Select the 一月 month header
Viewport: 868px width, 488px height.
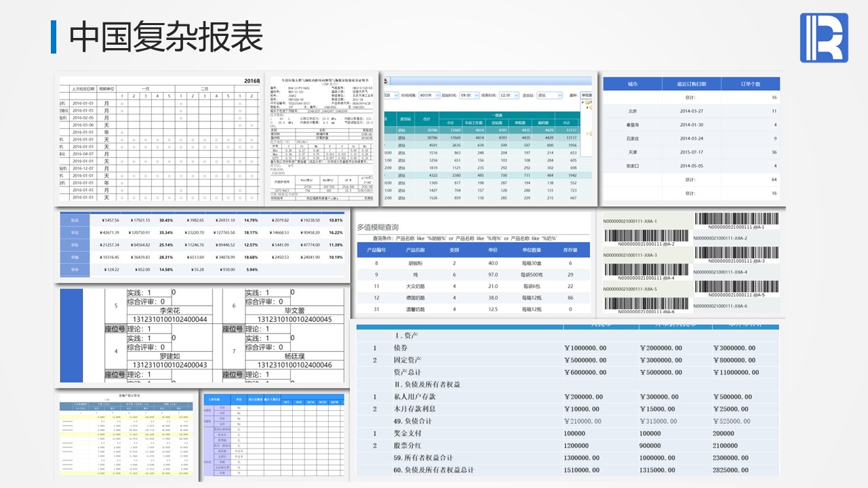coord(145,88)
